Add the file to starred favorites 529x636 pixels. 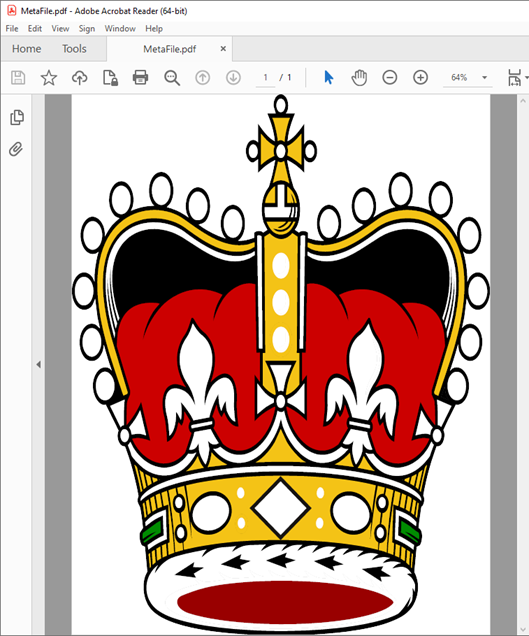pos(49,77)
